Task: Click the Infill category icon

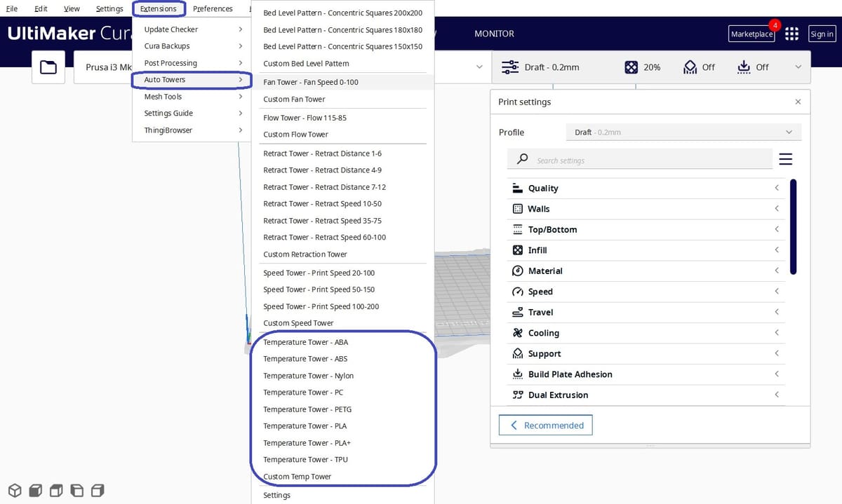Action: point(518,250)
